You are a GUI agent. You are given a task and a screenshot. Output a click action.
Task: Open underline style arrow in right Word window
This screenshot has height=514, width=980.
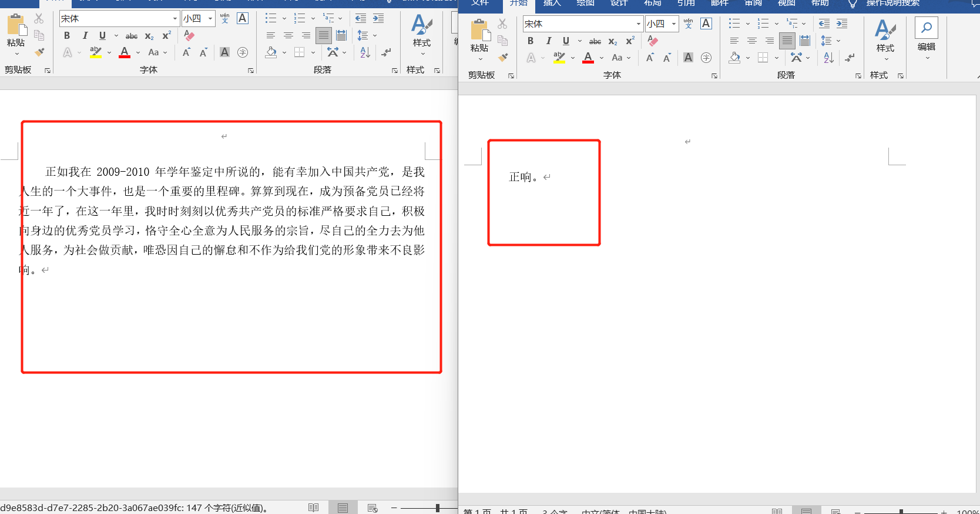coord(579,41)
